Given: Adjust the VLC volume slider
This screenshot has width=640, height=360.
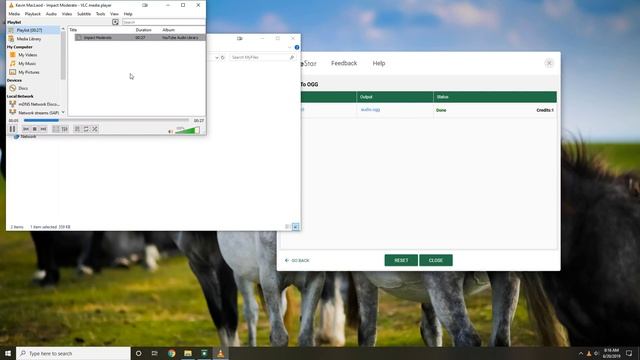Looking at the screenshot, I should [187, 130].
